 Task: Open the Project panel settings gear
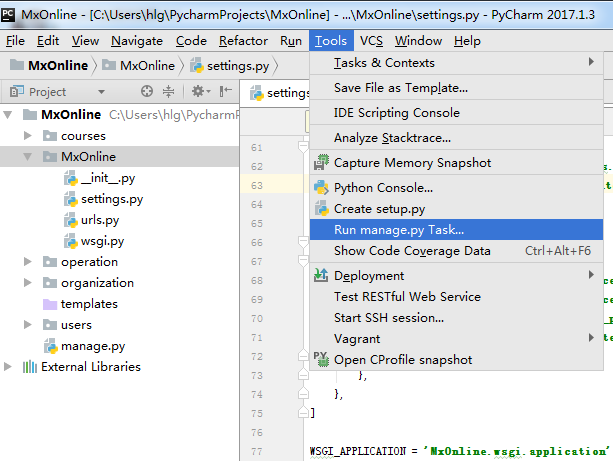click(200, 91)
